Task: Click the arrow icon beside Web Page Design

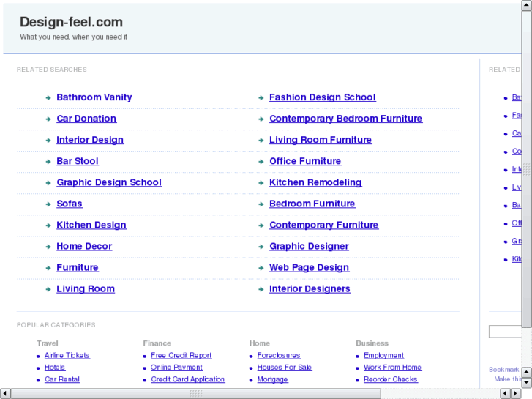Action: 261,268
